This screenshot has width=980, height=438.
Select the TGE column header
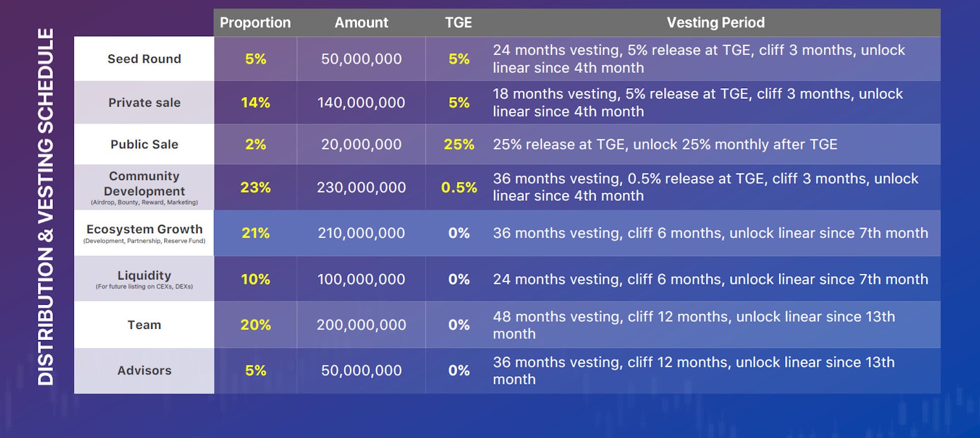pyautogui.click(x=458, y=22)
